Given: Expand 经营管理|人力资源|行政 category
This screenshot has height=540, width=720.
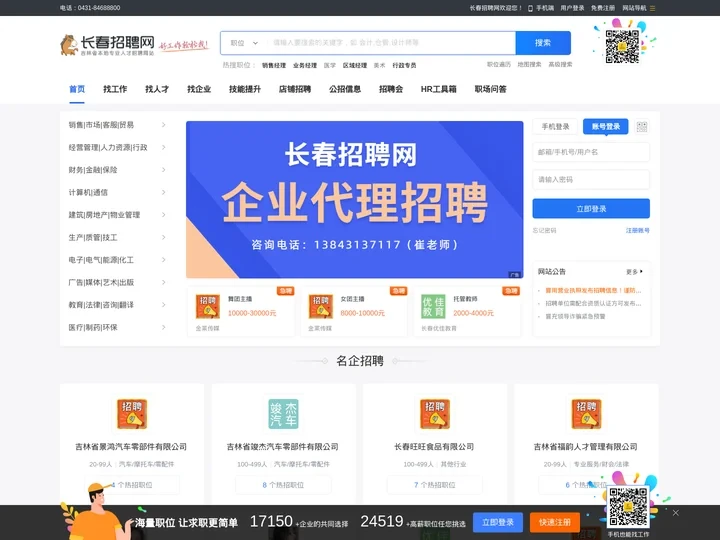Looking at the screenshot, I should 117,147.
